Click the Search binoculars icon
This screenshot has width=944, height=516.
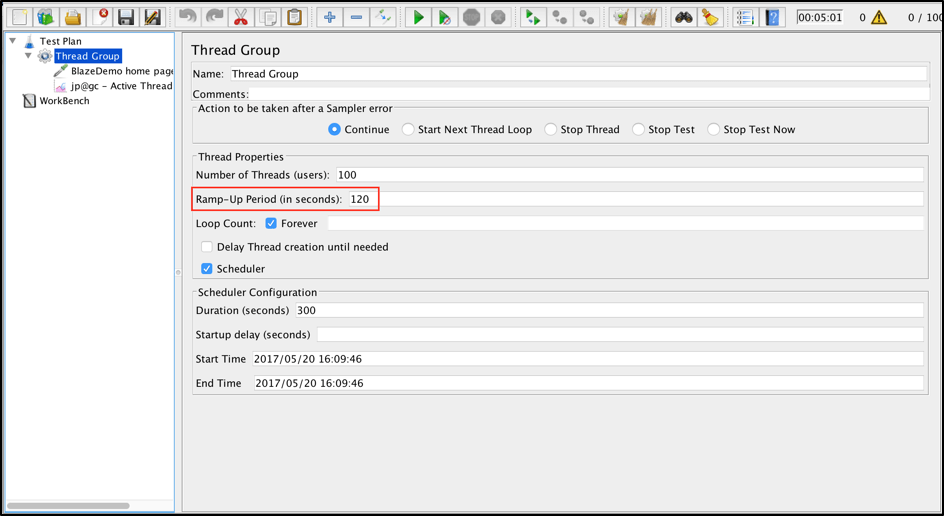click(683, 17)
